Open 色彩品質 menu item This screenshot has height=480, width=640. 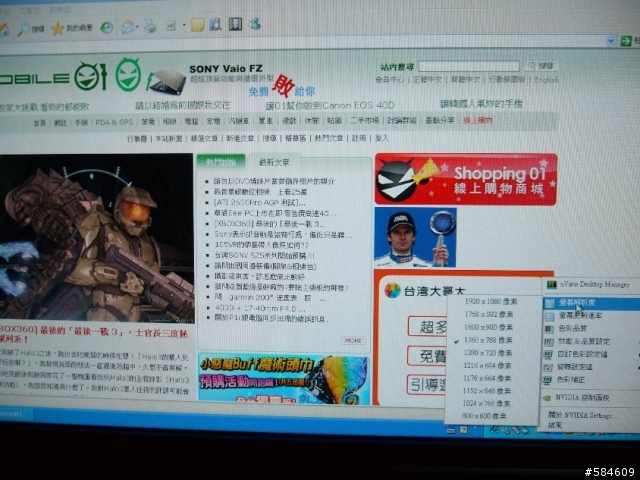click(591, 328)
